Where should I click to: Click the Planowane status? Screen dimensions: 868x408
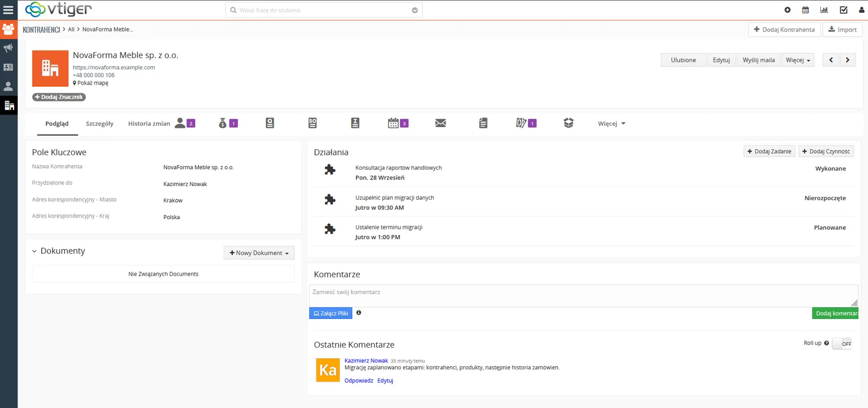tap(830, 227)
